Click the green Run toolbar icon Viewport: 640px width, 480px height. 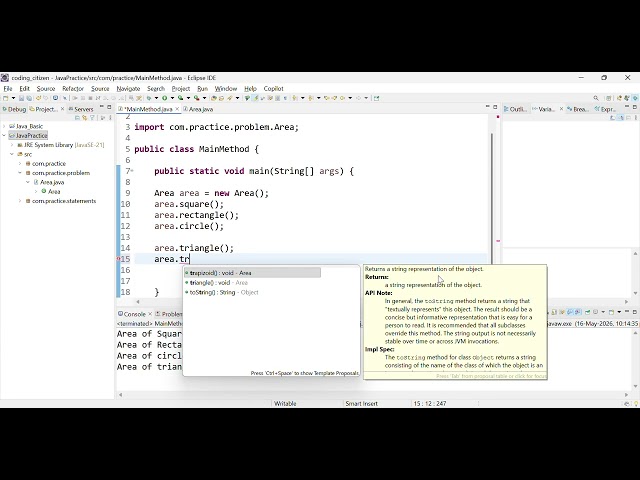[164, 98]
